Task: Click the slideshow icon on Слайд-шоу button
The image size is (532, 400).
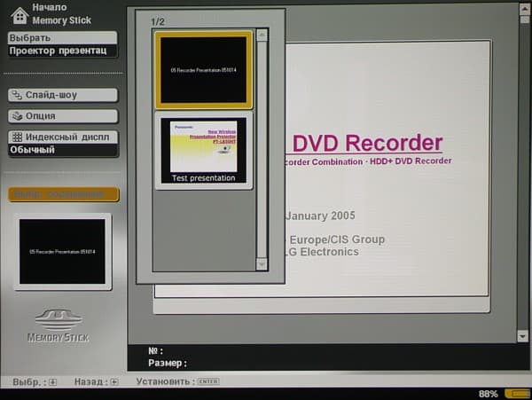Action: coord(17,95)
